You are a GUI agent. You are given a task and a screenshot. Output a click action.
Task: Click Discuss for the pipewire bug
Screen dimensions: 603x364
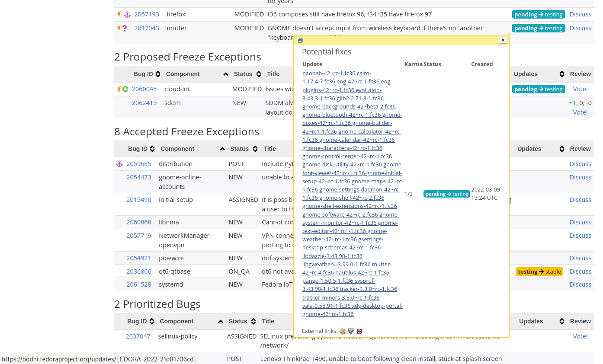pyautogui.click(x=581, y=258)
